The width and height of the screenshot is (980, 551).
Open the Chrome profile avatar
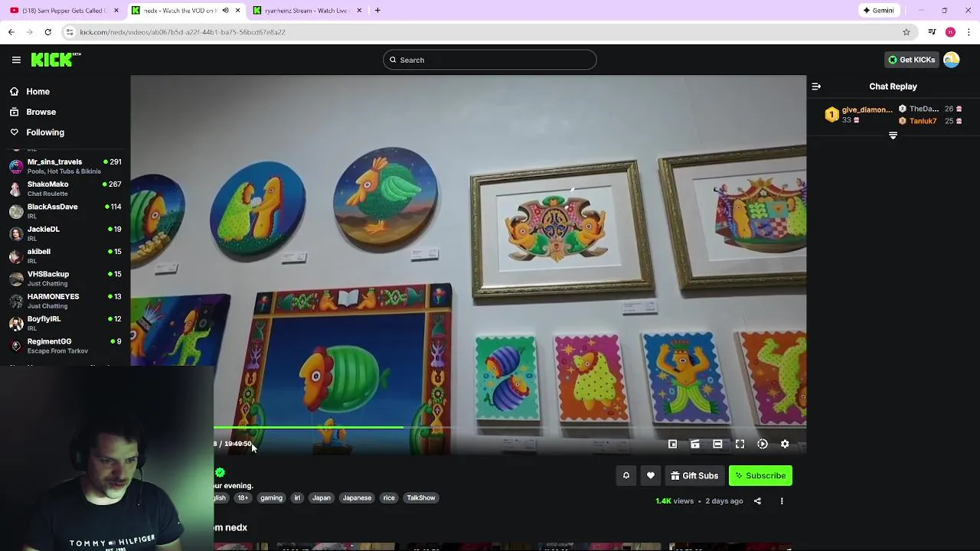[x=950, y=32]
